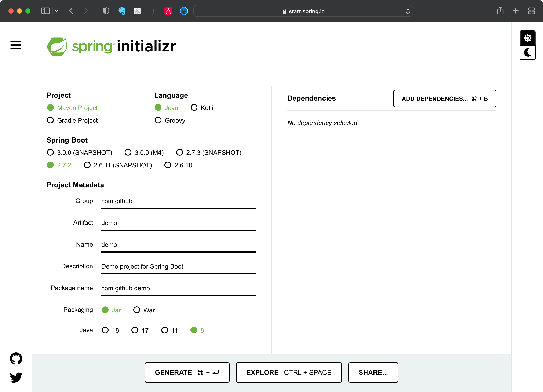
Task: Click the GENERATE button
Action: [187, 372]
